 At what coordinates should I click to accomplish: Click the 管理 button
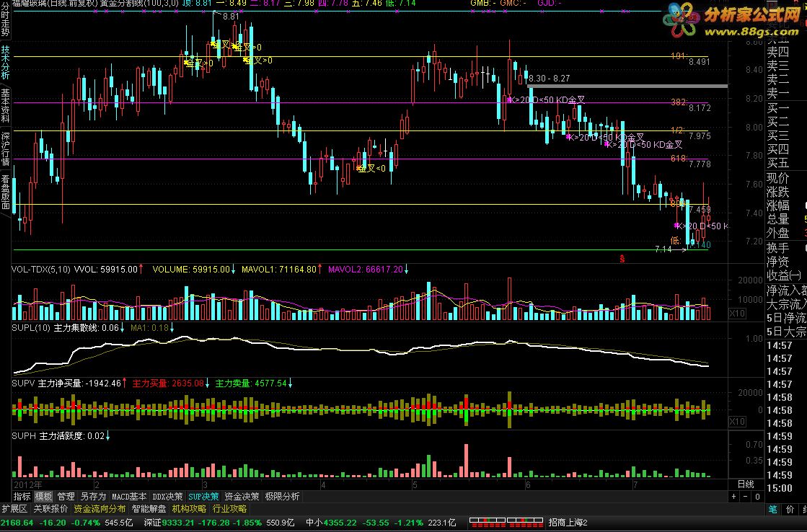point(66,497)
